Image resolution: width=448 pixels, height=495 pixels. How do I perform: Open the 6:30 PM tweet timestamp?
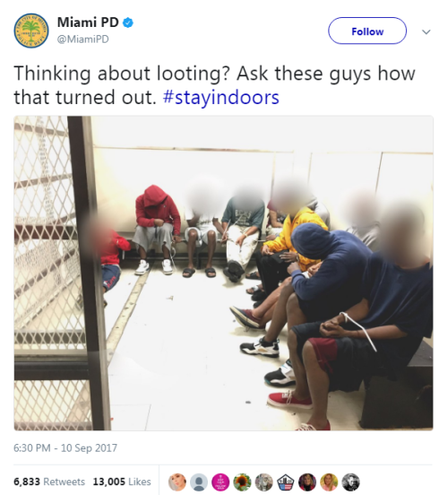click(x=65, y=448)
